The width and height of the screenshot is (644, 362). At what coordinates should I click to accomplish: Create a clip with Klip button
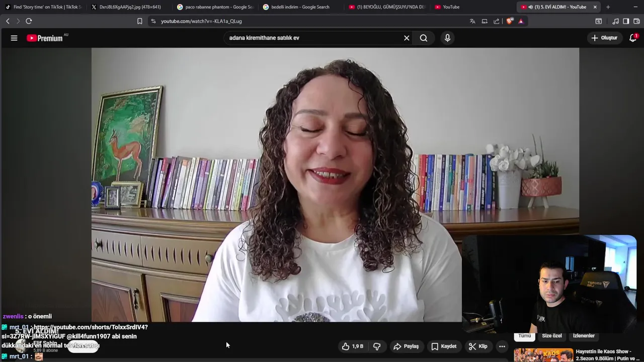(x=478, y=346)
